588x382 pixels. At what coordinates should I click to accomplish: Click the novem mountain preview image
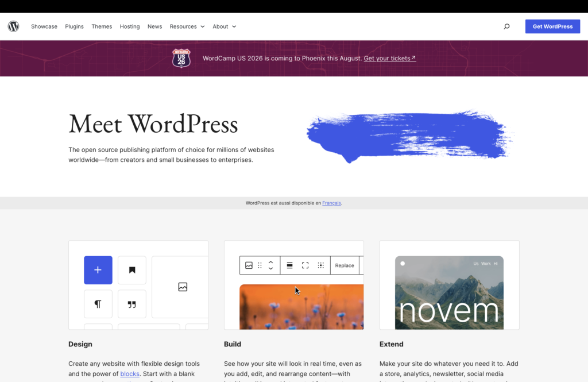pyautogui.click(x=449, y=293)
